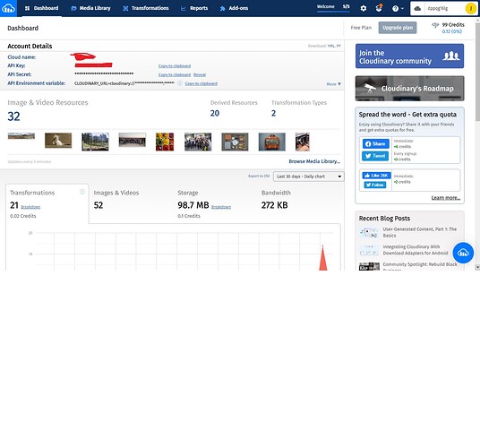The image size is (480, 448).
Task: Click the YML download link
Action: point(331,46)
